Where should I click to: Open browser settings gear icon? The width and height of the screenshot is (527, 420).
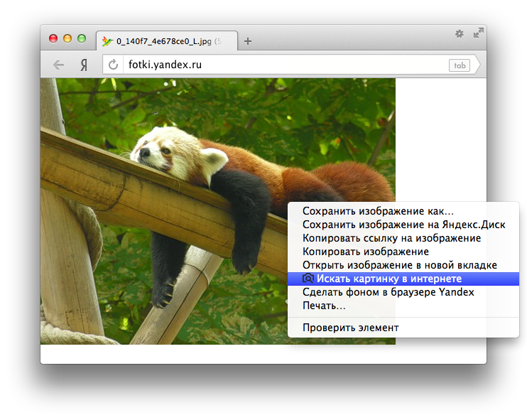click(x=459, y=33)
